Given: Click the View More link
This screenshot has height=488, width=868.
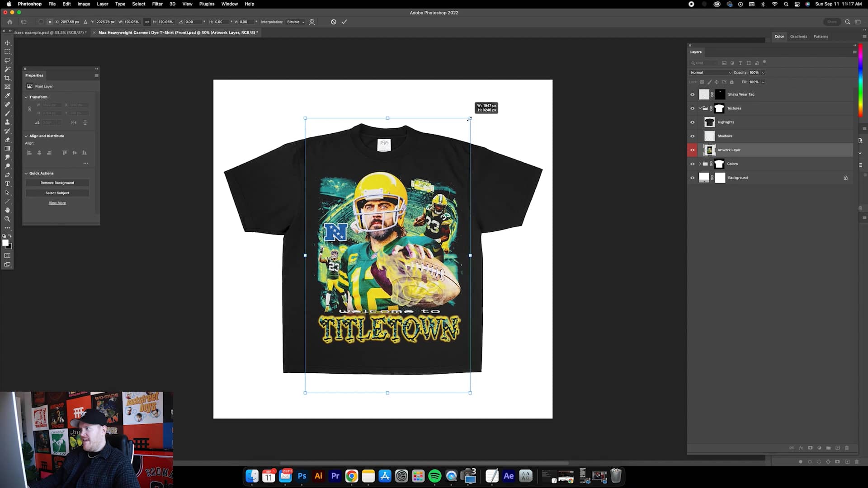Looking at the screenshot, I should [x=57, y=203].
